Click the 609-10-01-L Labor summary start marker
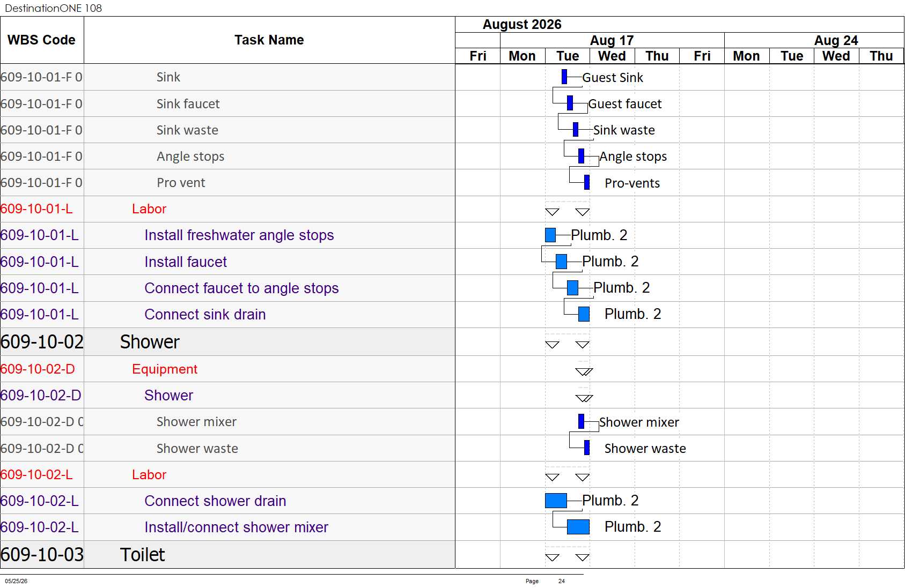The width and height of the screenshot is (905, 588). coord(552,212)
